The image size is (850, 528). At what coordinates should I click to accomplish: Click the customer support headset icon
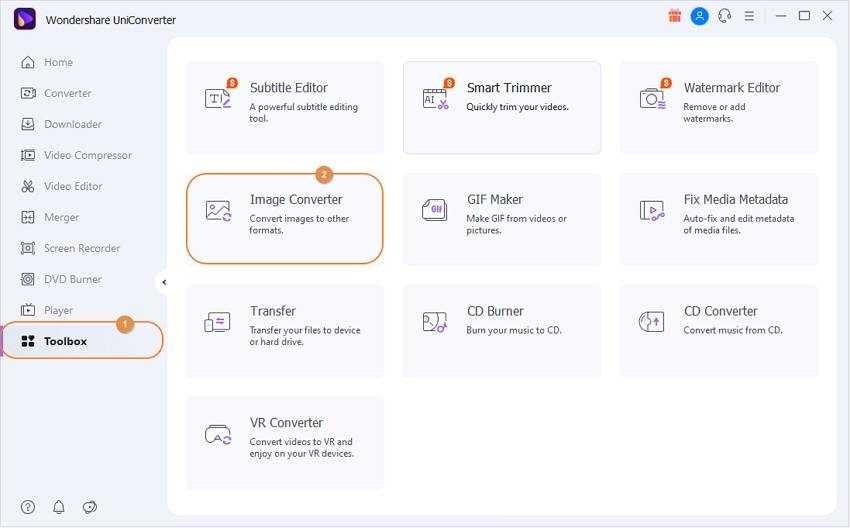(x=725, y=16)
